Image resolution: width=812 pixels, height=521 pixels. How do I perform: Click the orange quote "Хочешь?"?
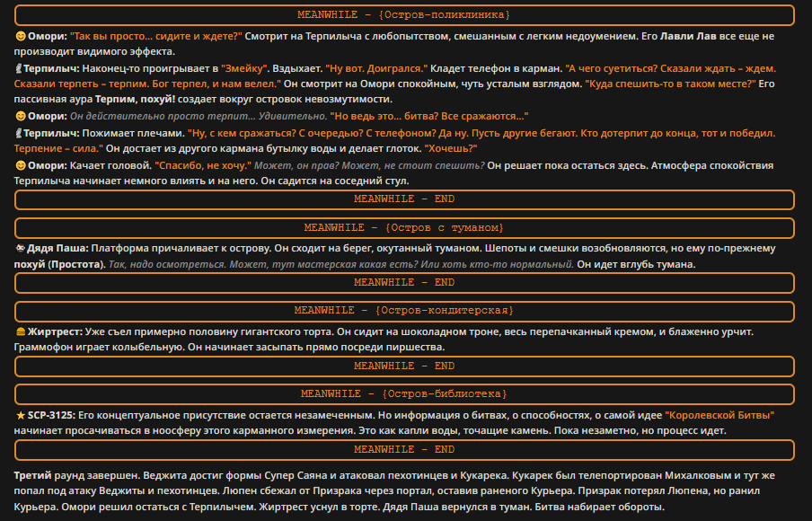(x=451, y=148)
